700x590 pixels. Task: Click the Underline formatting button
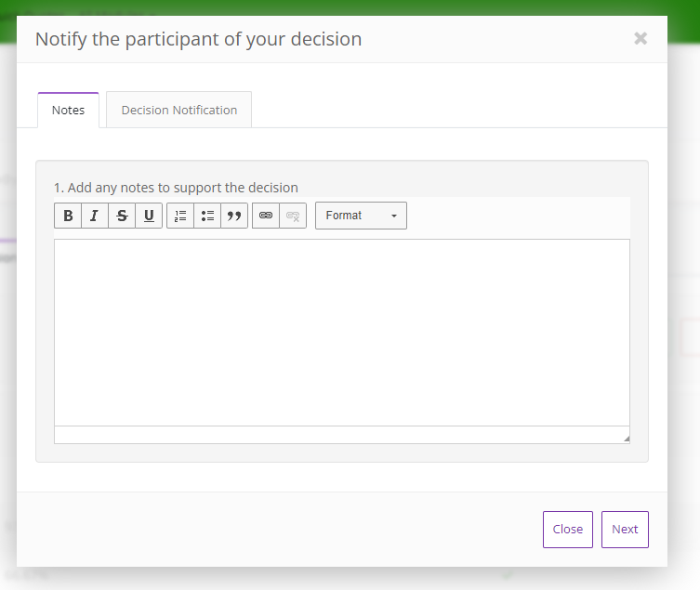149,216
